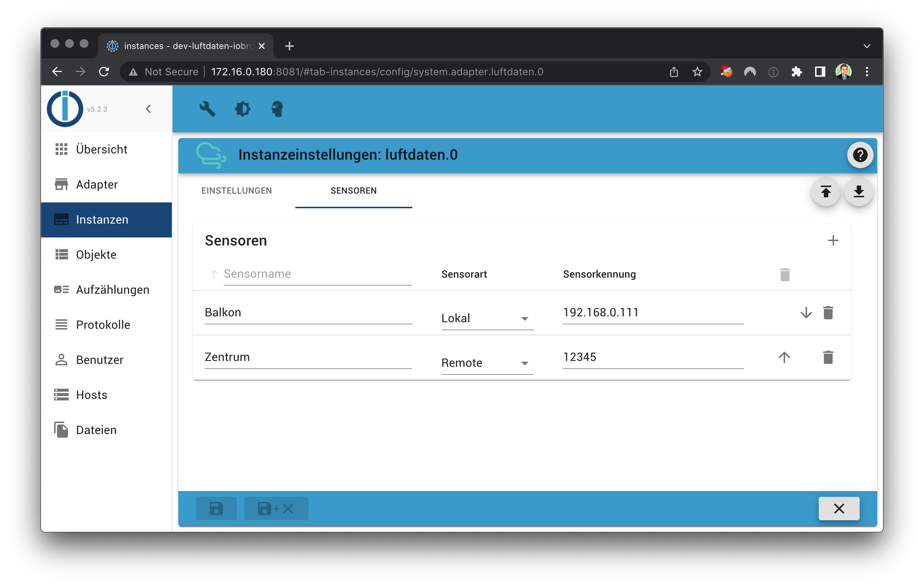Click the Balkon sensor name field
Screen dimensions: 924x586
click(308, 313)
